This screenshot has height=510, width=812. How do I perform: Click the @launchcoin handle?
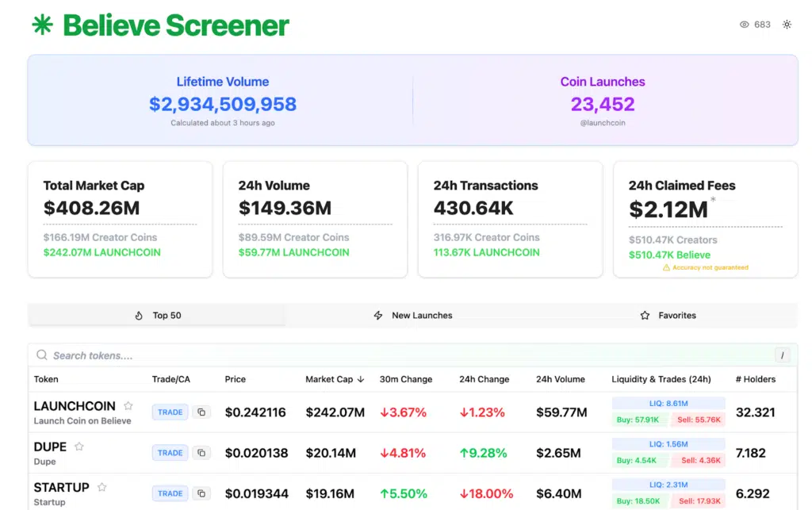coord(603,123)
